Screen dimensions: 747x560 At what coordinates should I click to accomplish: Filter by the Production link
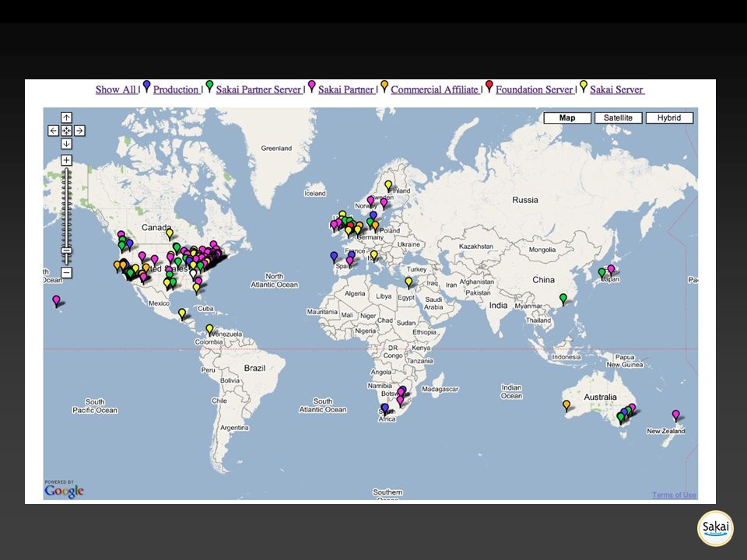pos(177,89)
